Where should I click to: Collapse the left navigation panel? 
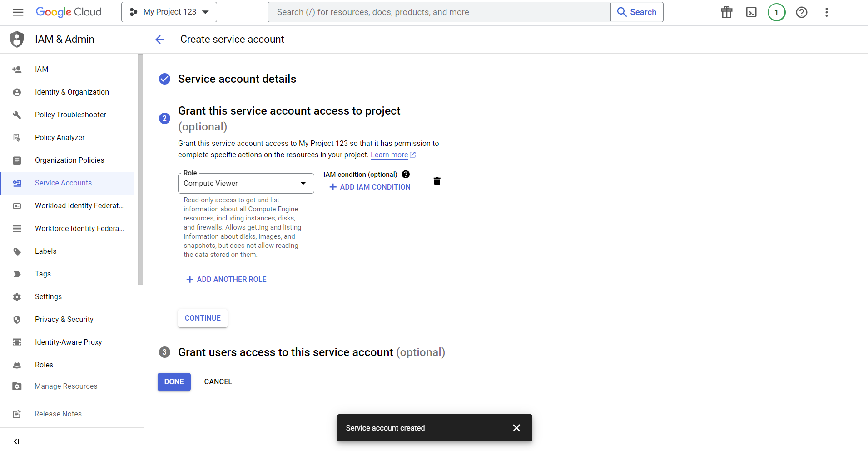point(17,441)
